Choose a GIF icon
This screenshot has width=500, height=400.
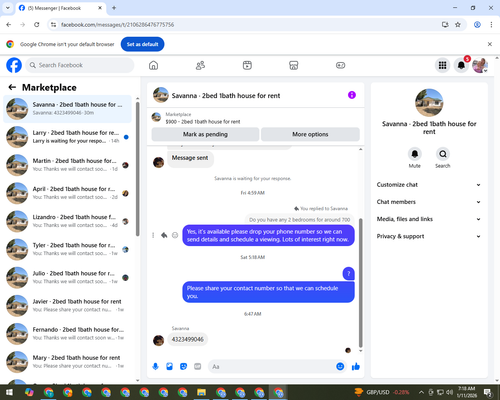coord(198,367)
